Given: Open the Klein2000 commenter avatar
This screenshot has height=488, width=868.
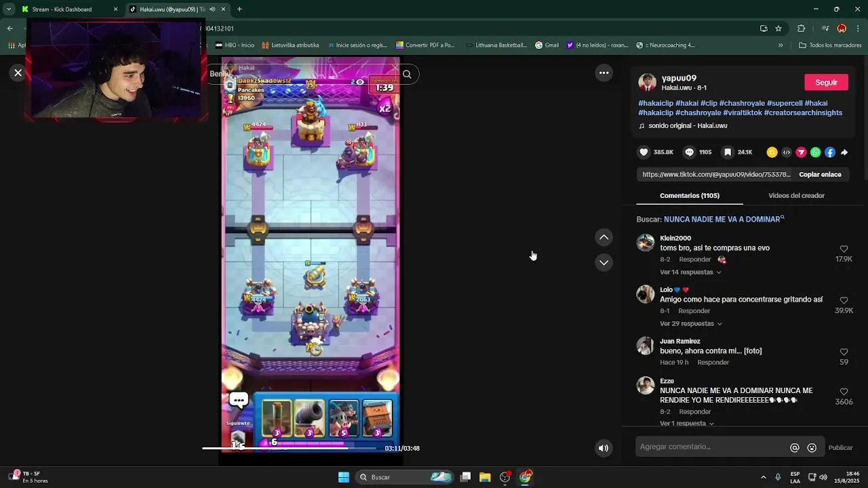Looking at the screenshot, I should [x=646, y=243].
